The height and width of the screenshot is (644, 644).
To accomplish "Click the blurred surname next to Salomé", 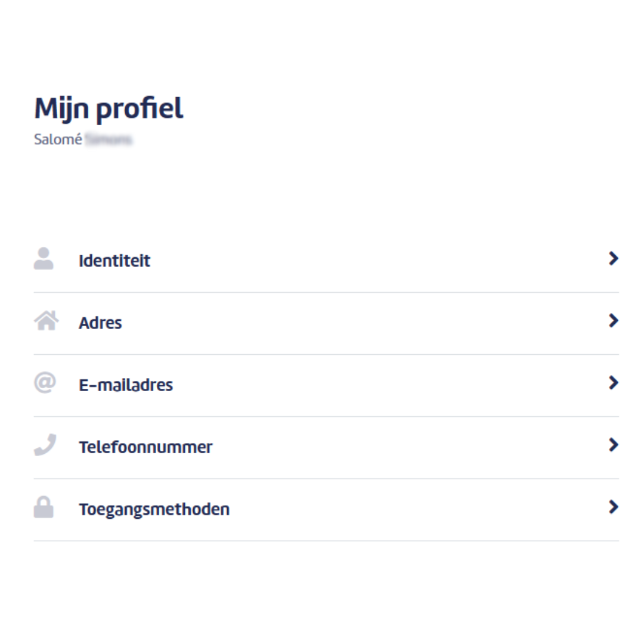I will point(109,140).
